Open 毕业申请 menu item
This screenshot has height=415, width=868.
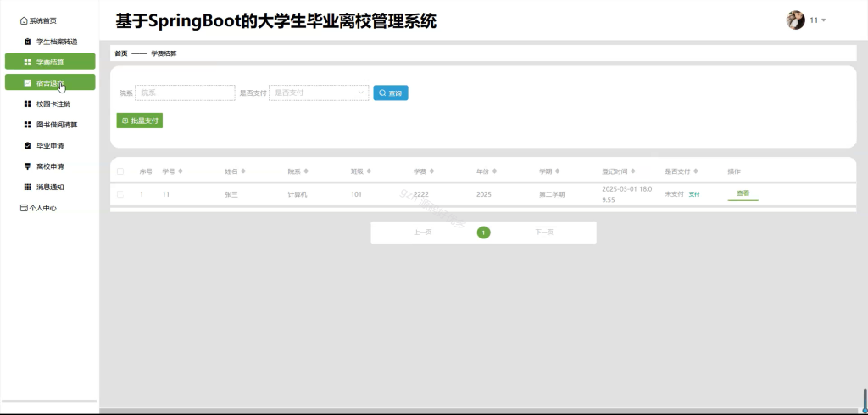click(50, 146)
